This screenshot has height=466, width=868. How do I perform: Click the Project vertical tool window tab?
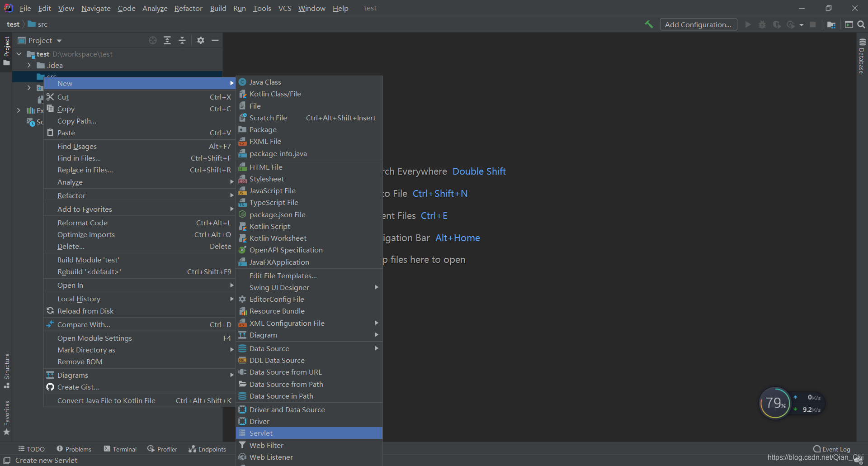click(7, 50)
